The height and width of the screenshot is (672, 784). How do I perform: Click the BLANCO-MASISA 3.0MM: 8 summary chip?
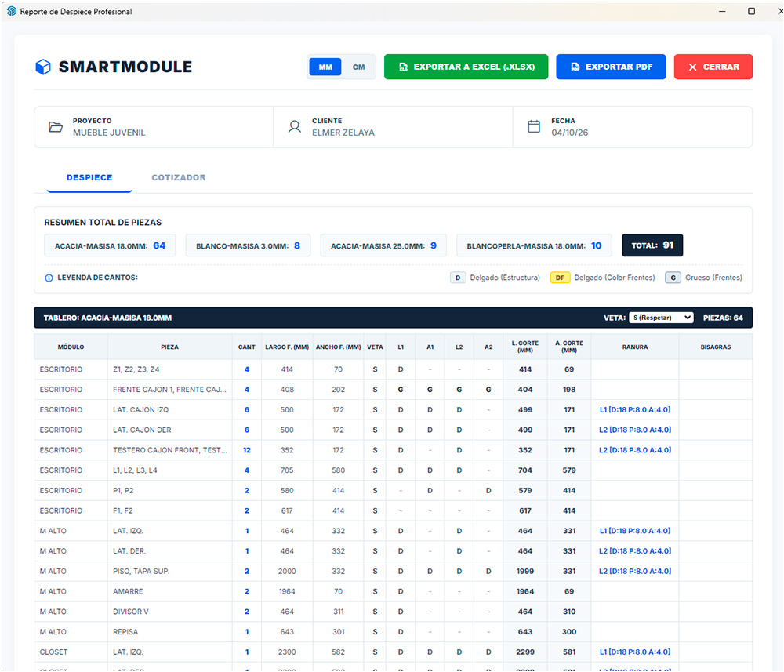point(248,245)
